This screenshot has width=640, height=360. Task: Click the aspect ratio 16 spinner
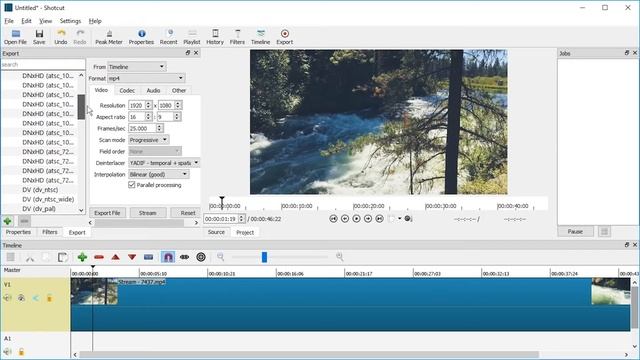click(148, 117)
